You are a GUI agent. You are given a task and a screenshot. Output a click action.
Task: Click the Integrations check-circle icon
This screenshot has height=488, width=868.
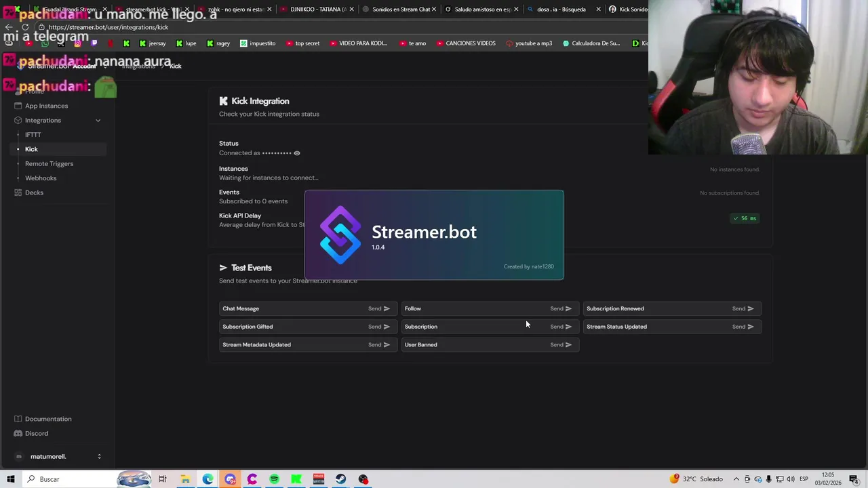coord(18,121)
